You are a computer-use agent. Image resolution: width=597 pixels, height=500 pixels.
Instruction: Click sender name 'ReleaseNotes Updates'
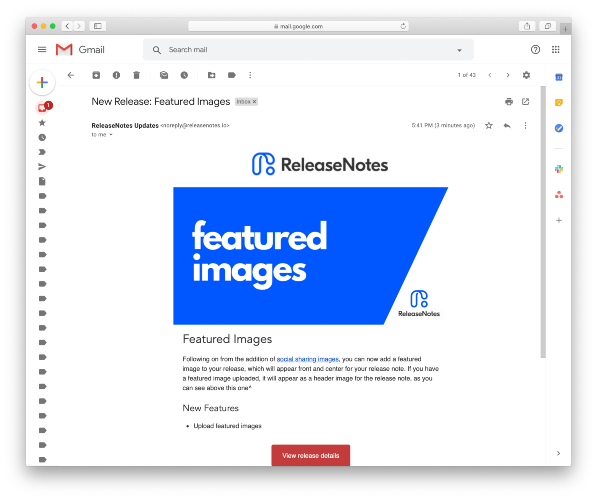tap(125, 125)
